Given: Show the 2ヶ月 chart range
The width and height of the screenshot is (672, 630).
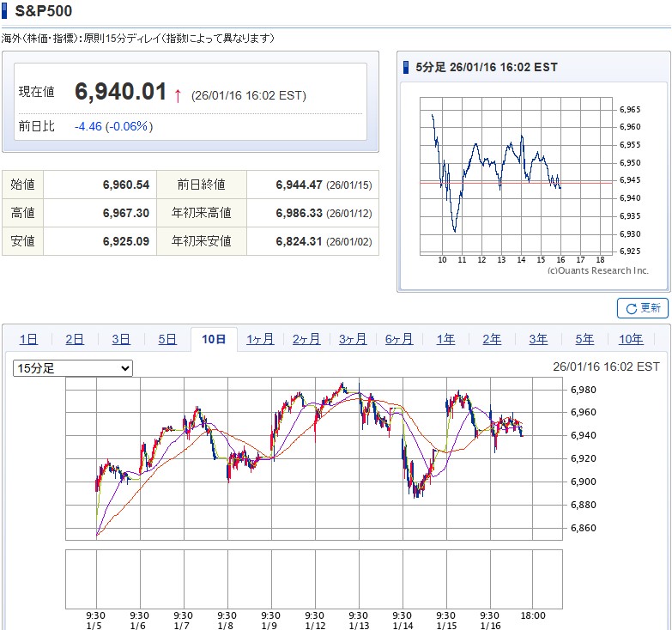Looking at the screenshot, I should coord(306,339).
